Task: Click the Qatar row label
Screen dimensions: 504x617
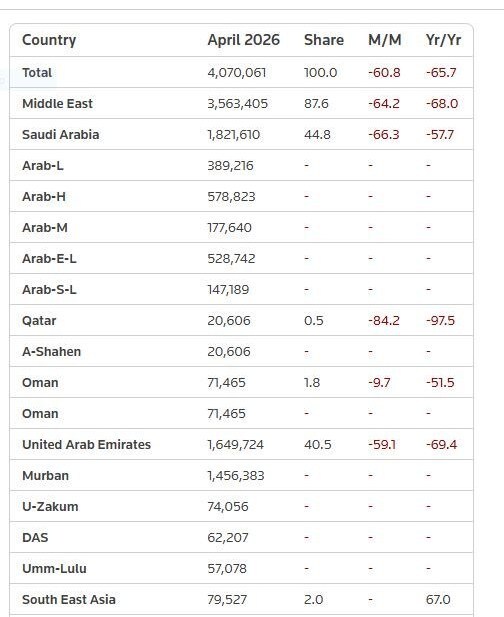Action: (39, 321)
